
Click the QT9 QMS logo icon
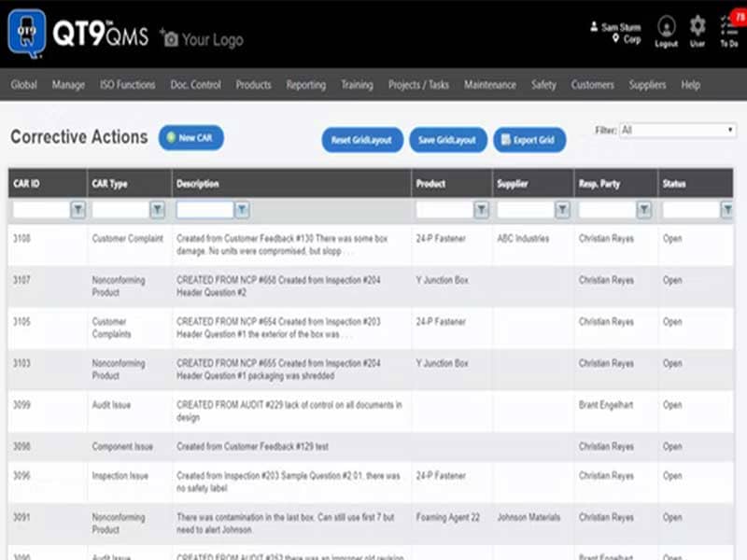point(27,34)
